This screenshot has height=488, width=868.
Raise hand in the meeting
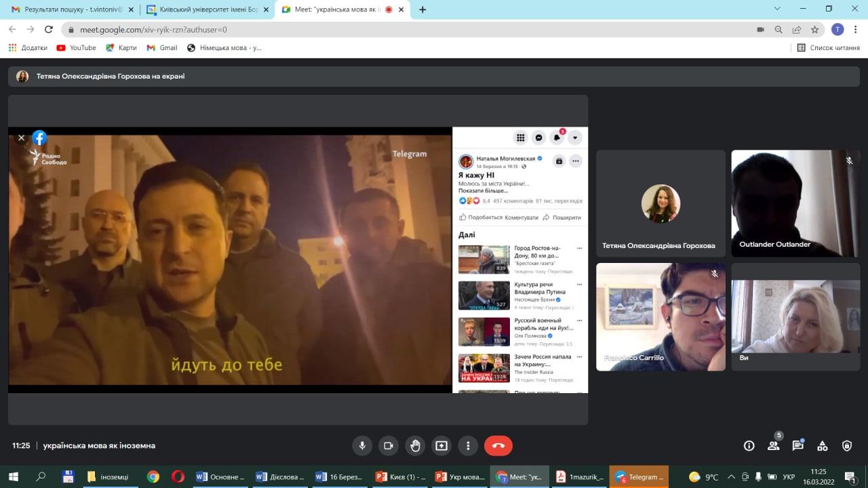point(415,445)
